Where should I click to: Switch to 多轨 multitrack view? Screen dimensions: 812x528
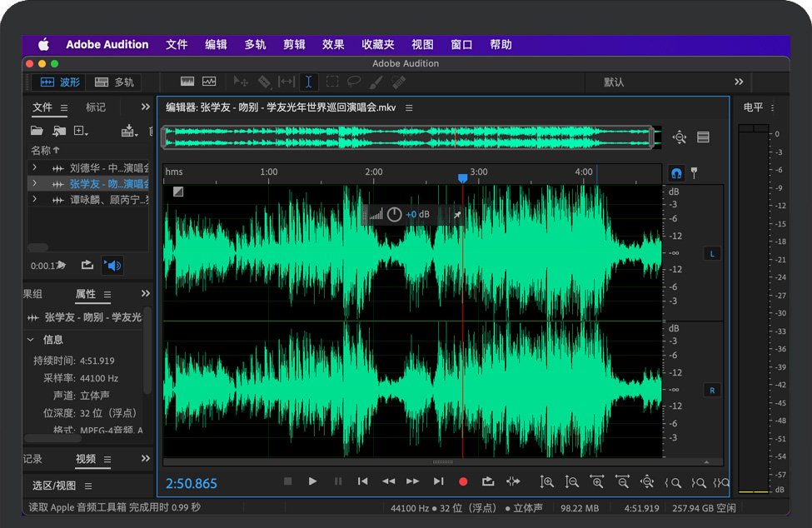tap(114, 82)
